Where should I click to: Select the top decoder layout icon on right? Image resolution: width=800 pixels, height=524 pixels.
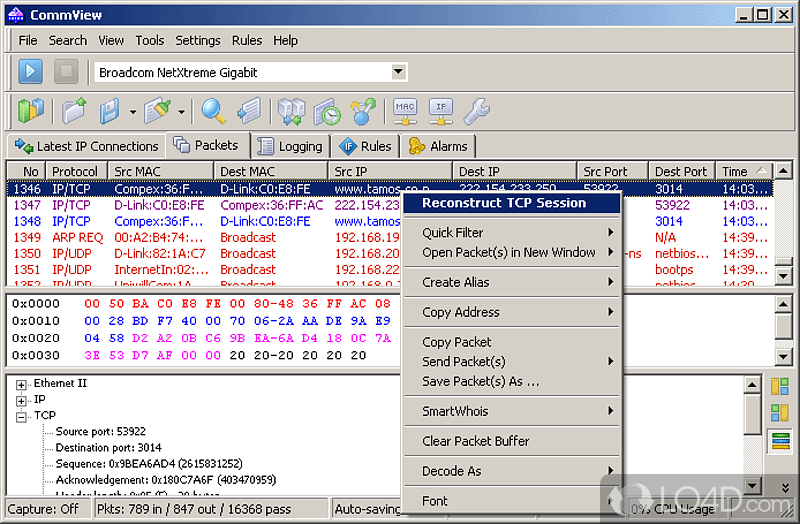click(x=780, y=386)
